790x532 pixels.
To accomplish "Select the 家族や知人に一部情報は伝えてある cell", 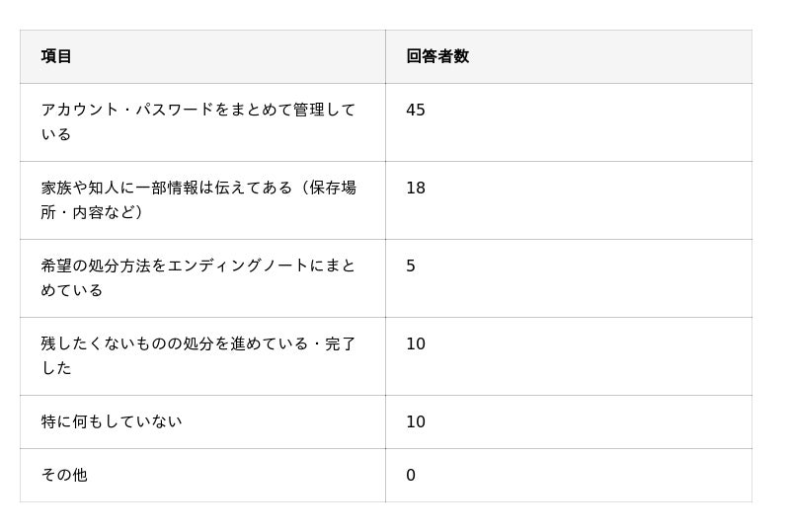I will pyautogui.click(x=197, y=199).
